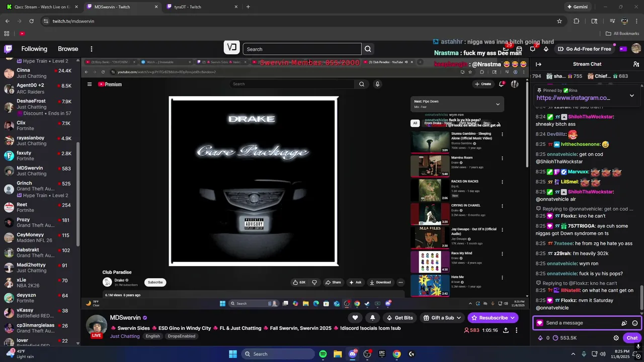The height and width of the screenshot is (362, 644).
Task: Open the Gemini button in Chrome
Action: [x=577, y=7]
